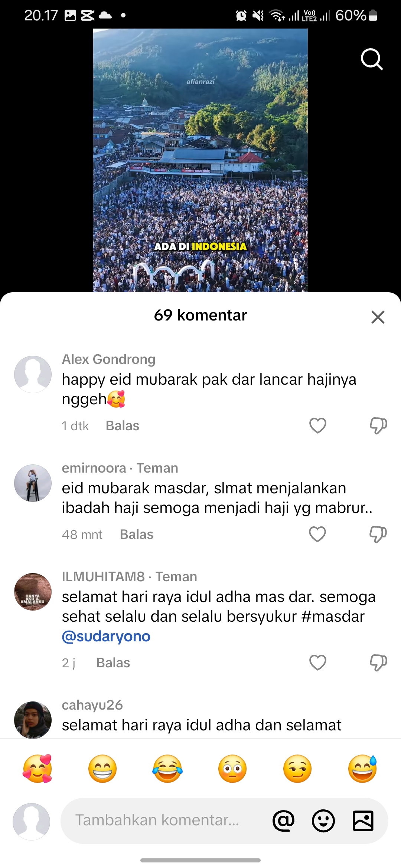Reply to Alex Gondrong via Balas
This screenshot has height=868, width=401.
[x=123, y=426]
